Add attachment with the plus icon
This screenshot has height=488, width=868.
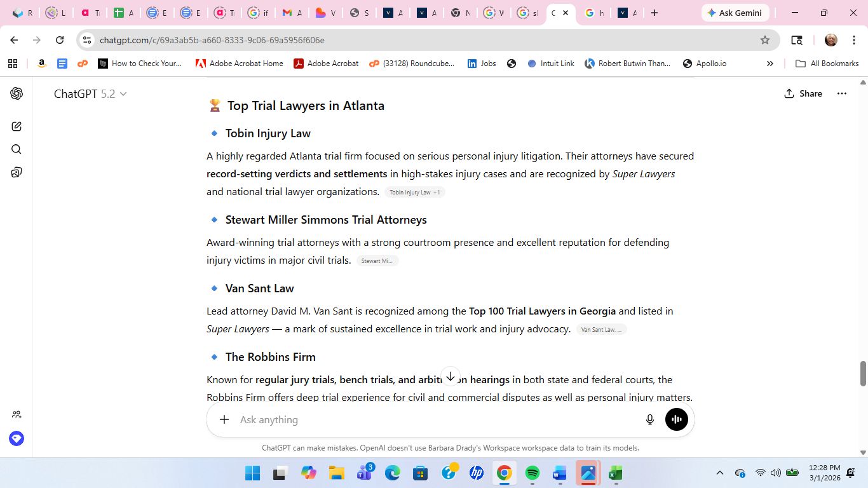pyautogui.click(x=224, y=419)
